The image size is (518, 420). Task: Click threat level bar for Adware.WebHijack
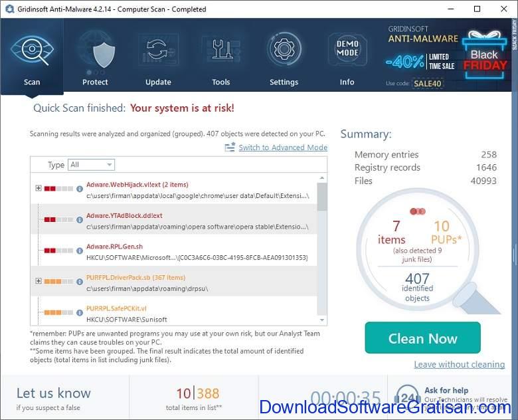pos(58,189)
